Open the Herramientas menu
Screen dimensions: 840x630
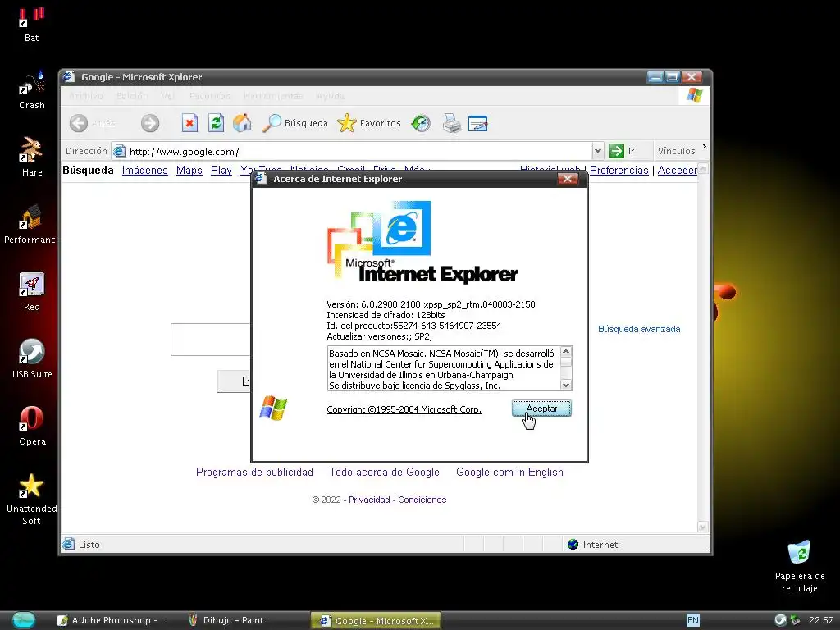coord(273,96)
